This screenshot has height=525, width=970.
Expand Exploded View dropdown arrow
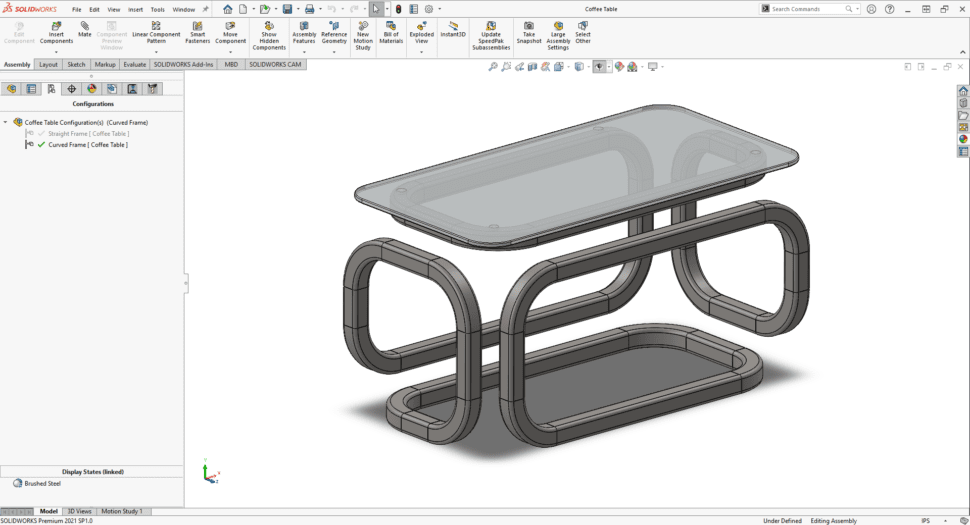[421, 52]
